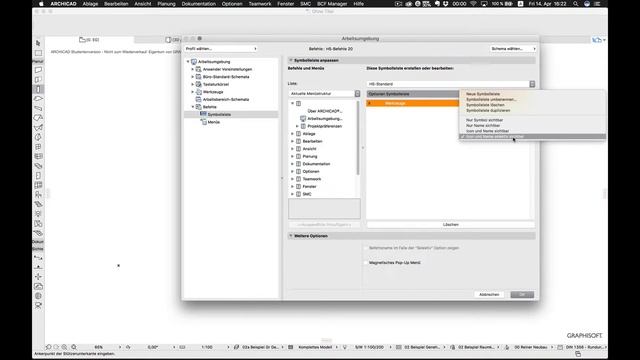The width and height of the screenshot is (640, 360).
Task: Expand the Ablage entry in command list
Action: 292,134
